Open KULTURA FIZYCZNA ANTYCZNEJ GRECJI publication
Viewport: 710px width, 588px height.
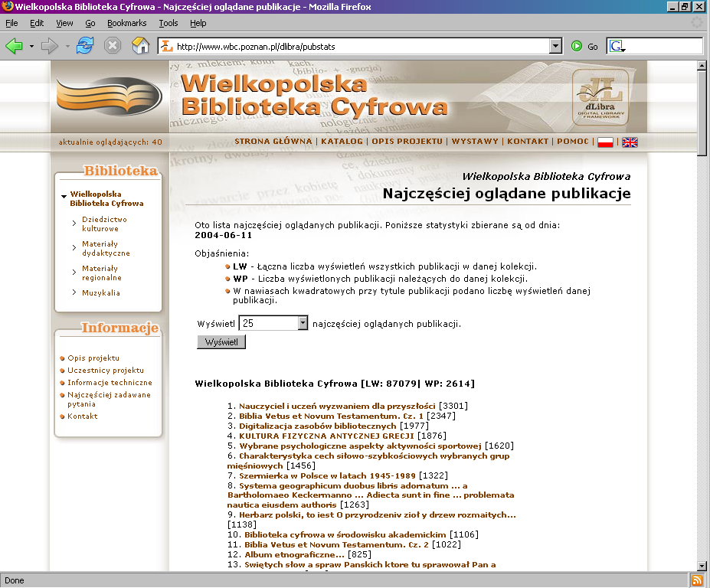(x=326, y=436)
